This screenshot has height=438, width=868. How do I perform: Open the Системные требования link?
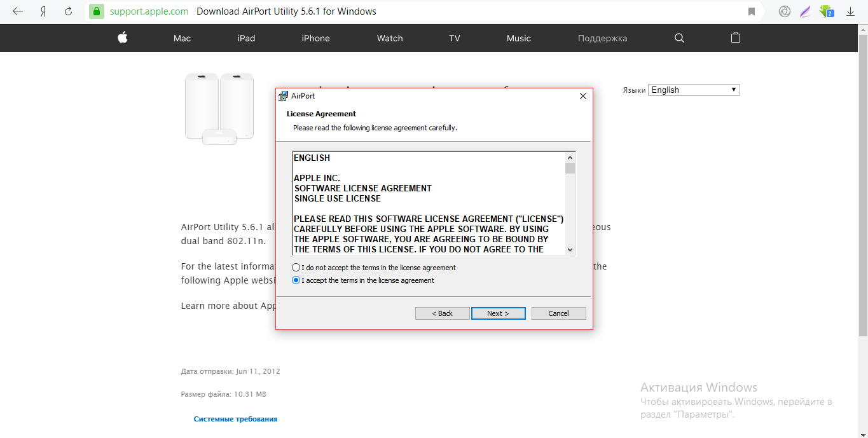pyautogui.click(x=235, y=419)
